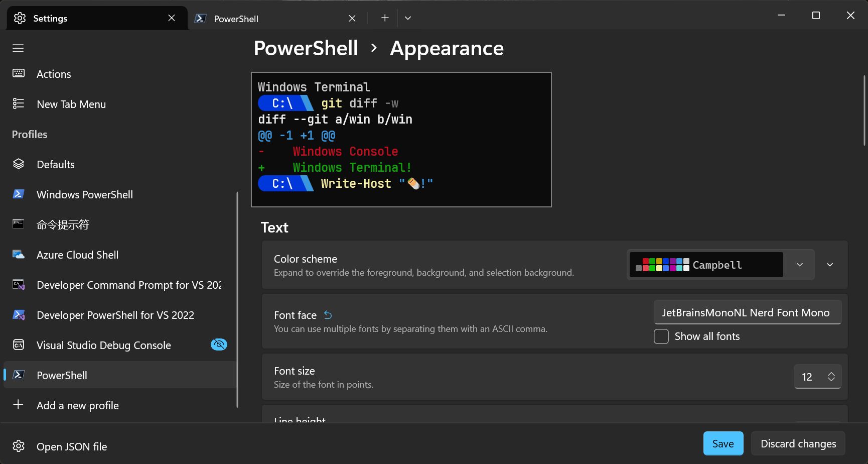Click the plus icon to add new profile

click(x=18, y=405)
